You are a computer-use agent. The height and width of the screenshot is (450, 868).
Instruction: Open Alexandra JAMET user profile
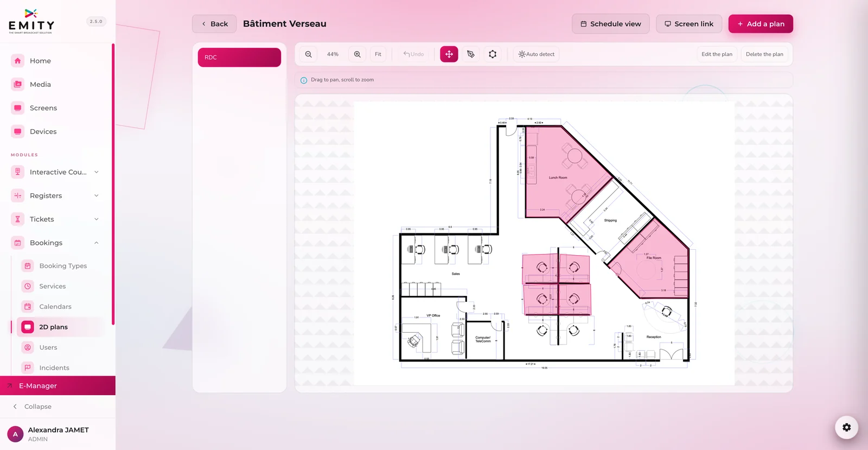pyautogui.click(x=58, y=434)
